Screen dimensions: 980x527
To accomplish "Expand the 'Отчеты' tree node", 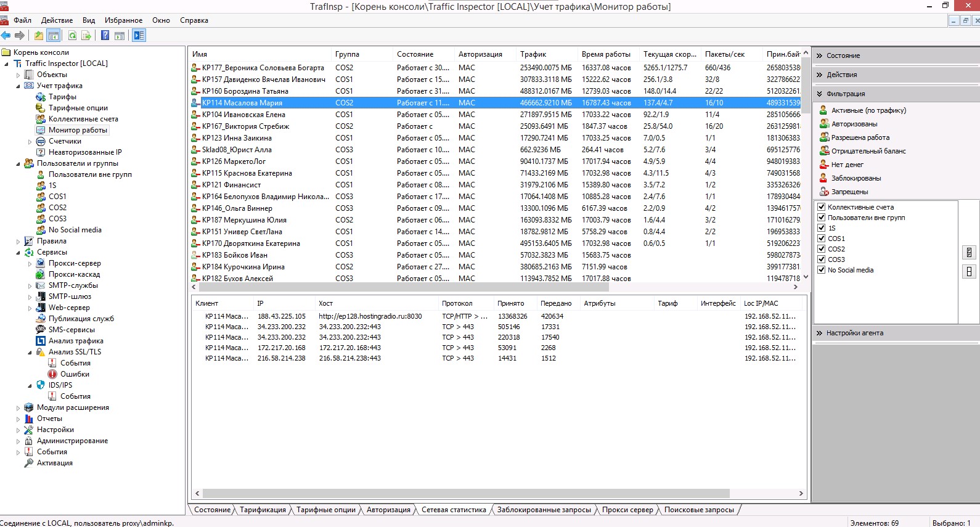I will pyautogui.click(x=18, y=419).
